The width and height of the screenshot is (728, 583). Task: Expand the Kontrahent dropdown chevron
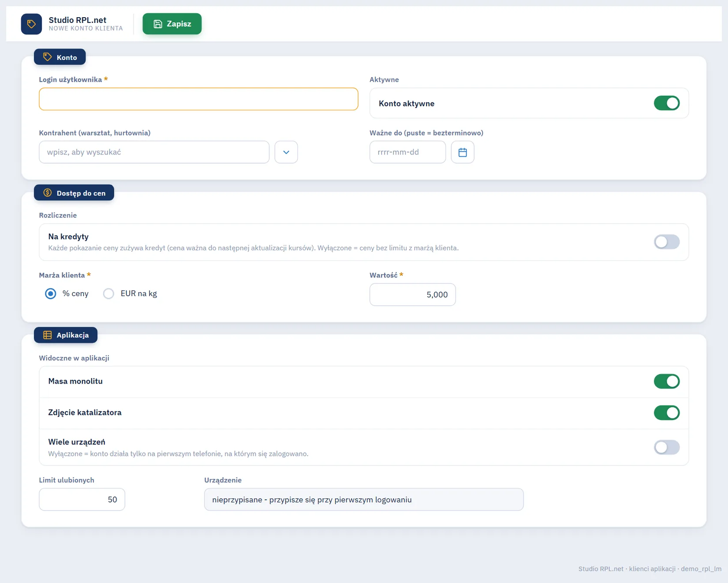[286, 152]
